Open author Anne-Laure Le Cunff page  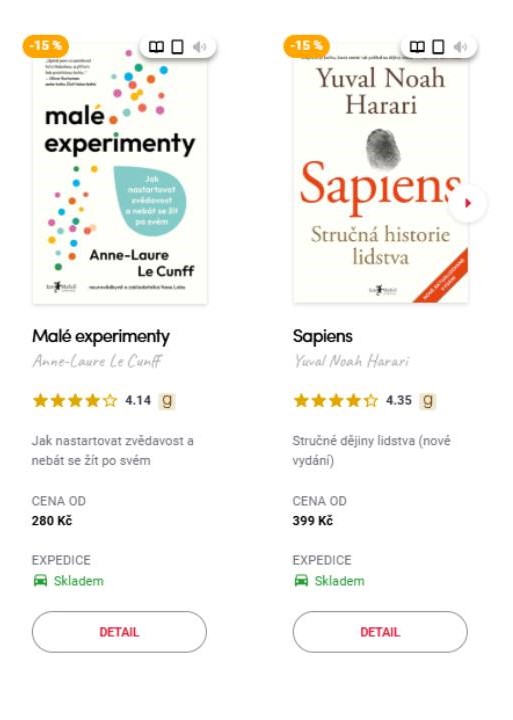[97, 361]
